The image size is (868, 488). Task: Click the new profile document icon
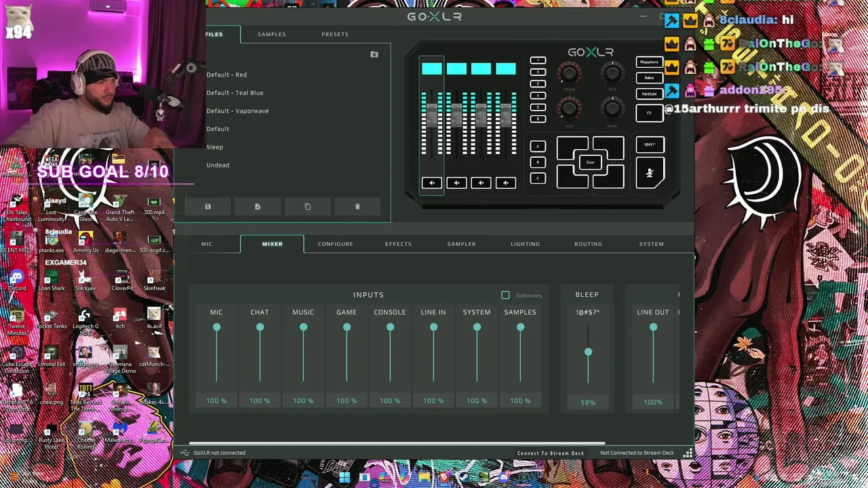point(258,207)
